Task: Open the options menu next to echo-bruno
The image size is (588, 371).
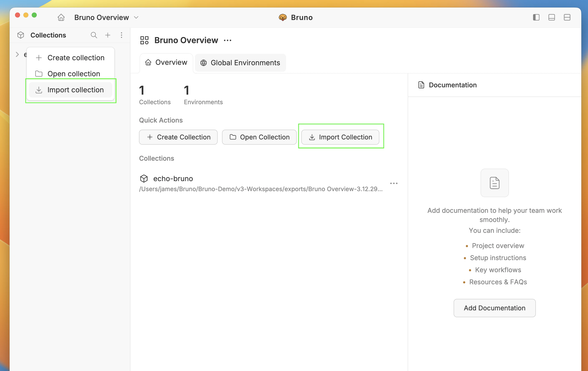Action: point(394,183)
